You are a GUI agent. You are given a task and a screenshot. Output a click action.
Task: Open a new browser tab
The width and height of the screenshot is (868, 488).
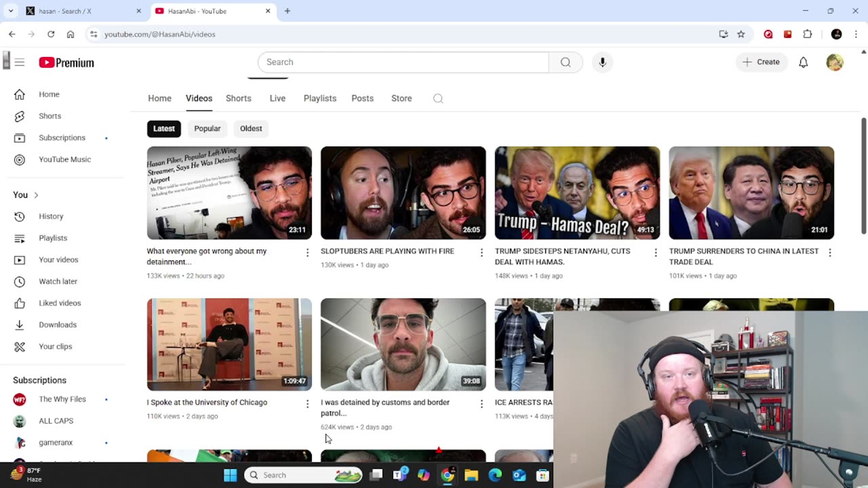point(288,11)
